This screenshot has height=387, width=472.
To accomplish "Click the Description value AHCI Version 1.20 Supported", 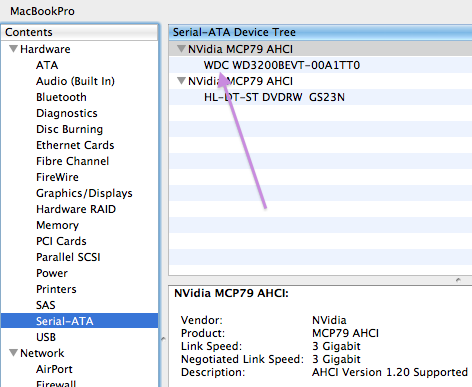I will click(390, 372).
